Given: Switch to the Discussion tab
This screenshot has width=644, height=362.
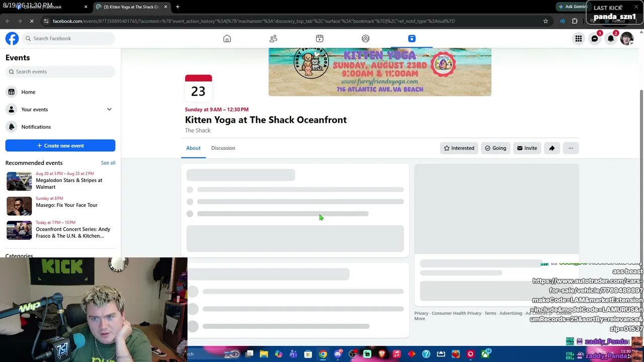Looking at the screenshot, I should point(223,148).
